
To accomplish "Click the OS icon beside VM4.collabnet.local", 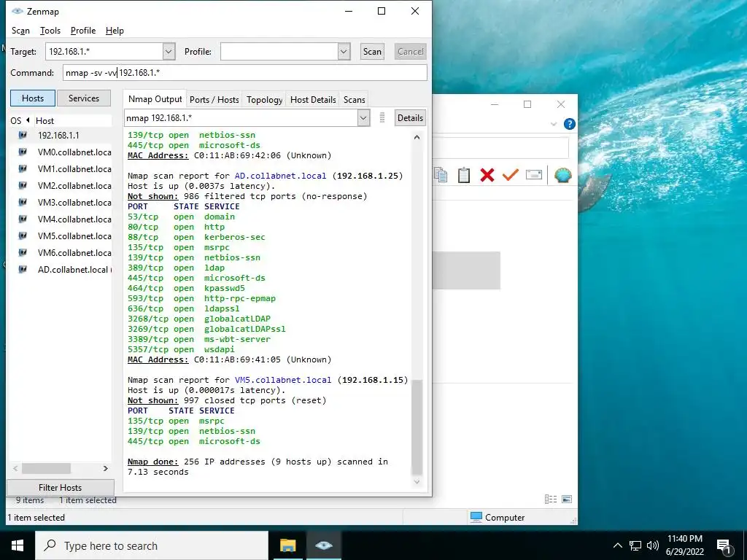I will pyautogui.click(x=23, y=219).
